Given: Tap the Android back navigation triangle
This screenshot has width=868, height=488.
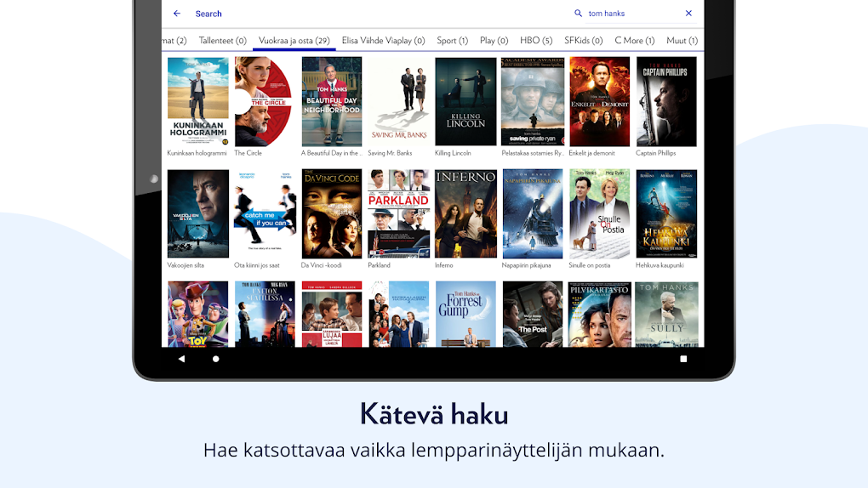Looking at the screenshot, I should pyautogui.click(x=181, y=359).
